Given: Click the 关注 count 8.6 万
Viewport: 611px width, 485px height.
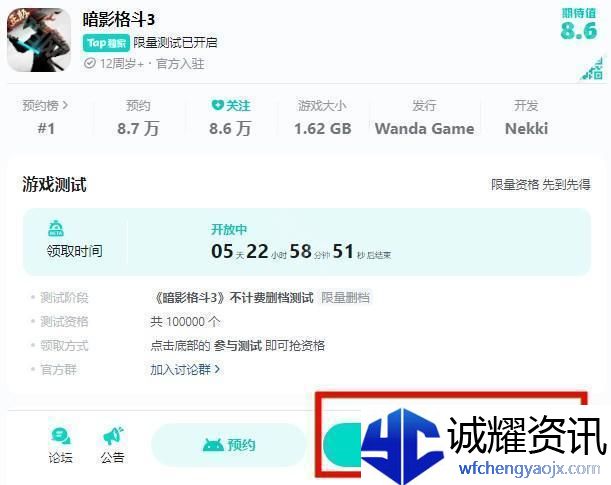Looking at the screenshot, I should [230, 129].
